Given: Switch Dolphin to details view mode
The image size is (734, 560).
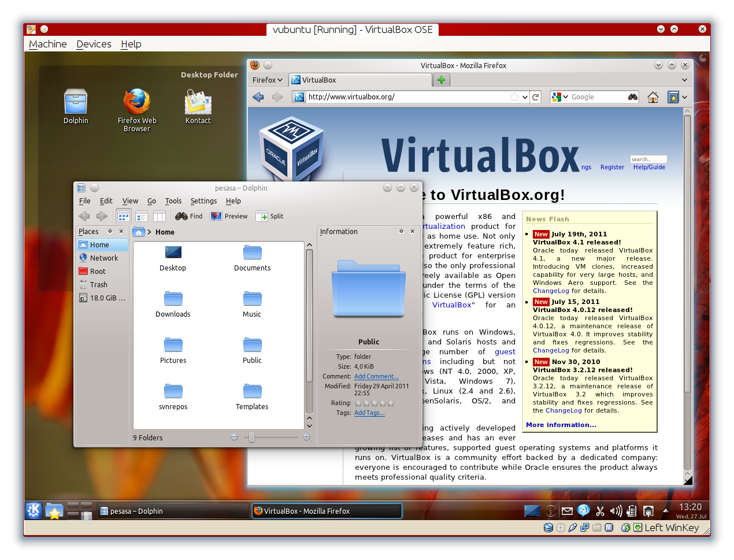Looking at the screenshot, I should 142,216.
